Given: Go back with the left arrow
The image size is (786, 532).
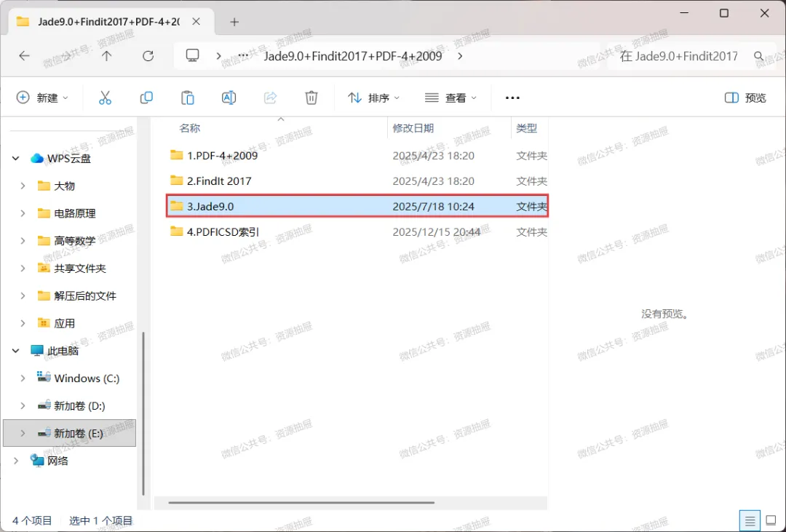Looking at the screenshot, I should 24,55.
